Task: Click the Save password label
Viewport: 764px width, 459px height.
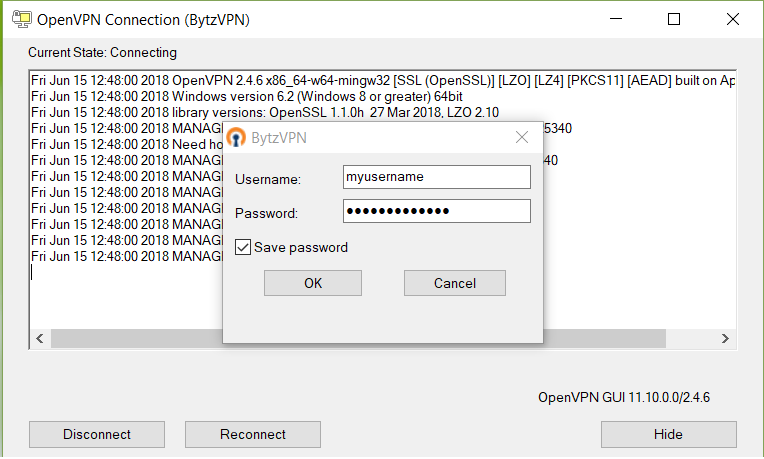Action: click(x=301, y=248)
